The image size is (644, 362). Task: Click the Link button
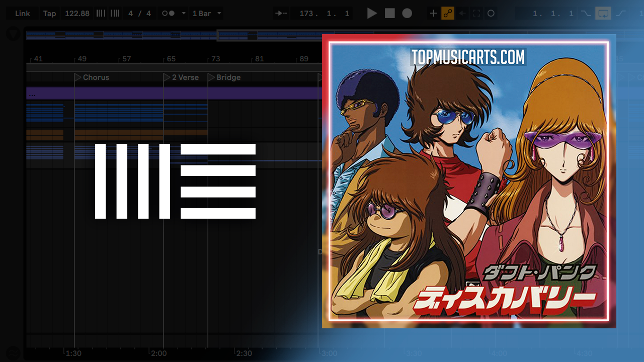(23, 14)
